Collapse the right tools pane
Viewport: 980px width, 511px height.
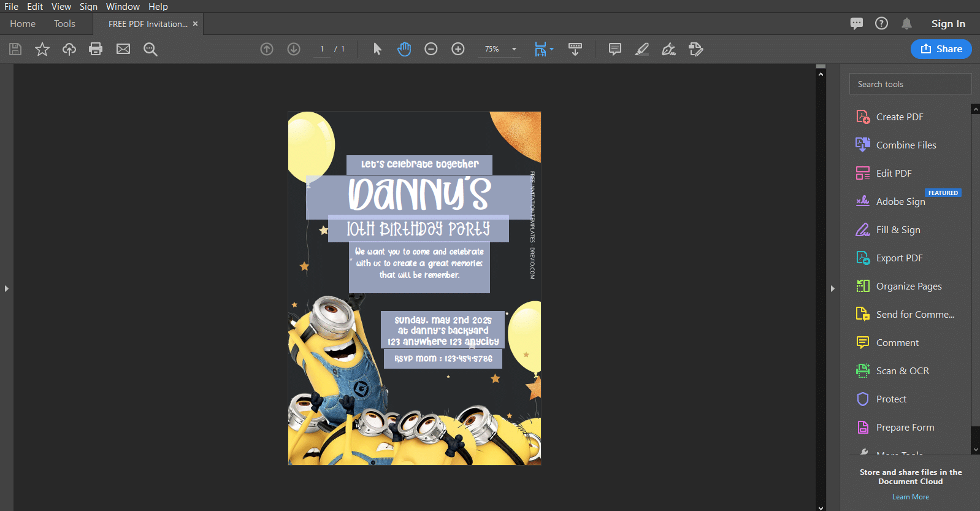click(x=832, y=288)
